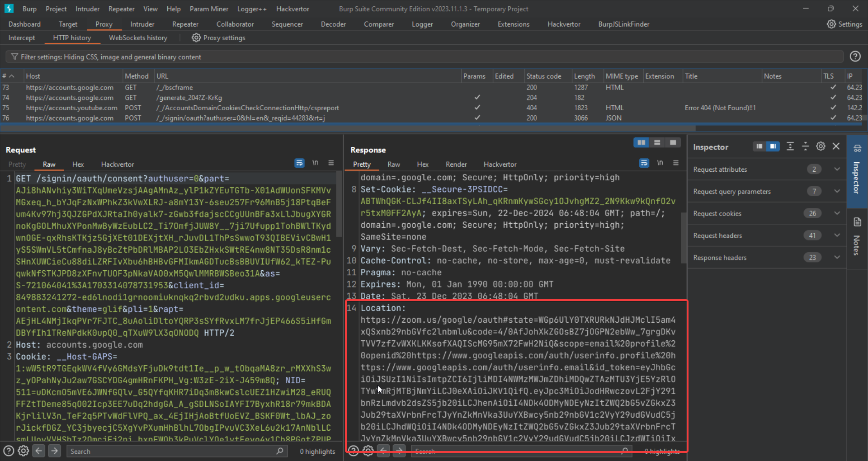The width and height of the screenshot is (868, 461).
Task: Open the Logger++ menu
Action: [251, 9]
